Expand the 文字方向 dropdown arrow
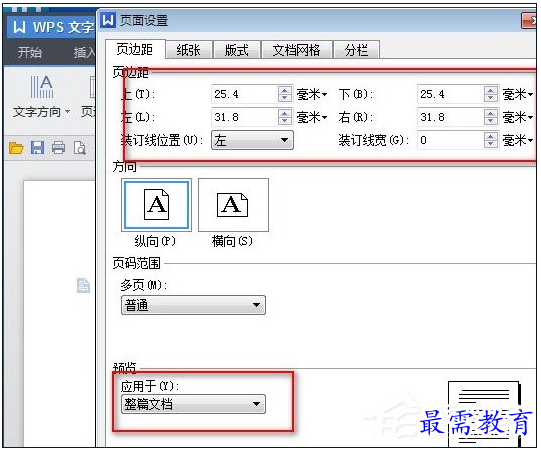Screen dimensions: 541x454 (68, 111)
